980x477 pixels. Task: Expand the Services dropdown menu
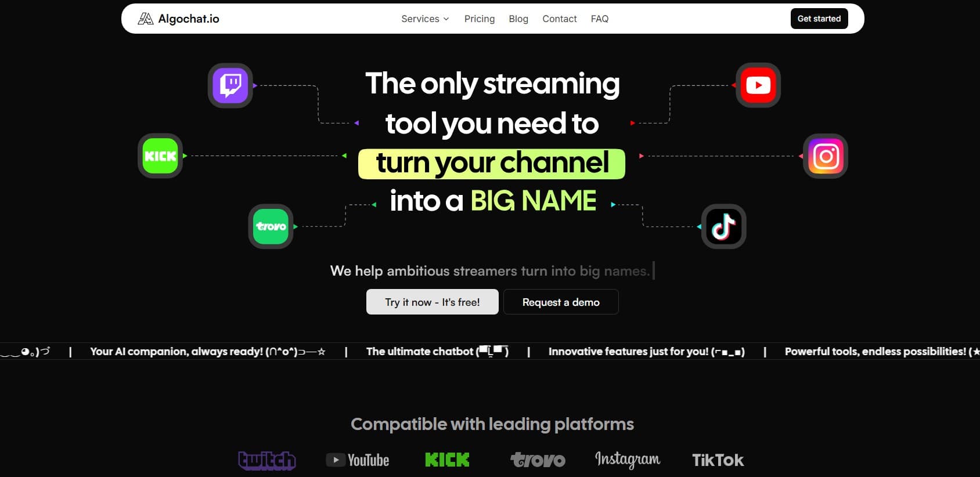tap(425, 19)
